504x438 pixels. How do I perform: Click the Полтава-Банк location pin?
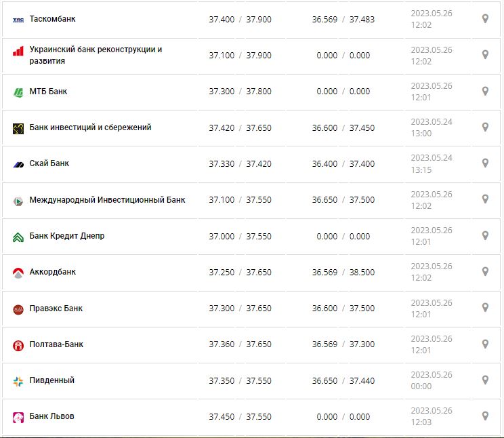coord(485,344)
